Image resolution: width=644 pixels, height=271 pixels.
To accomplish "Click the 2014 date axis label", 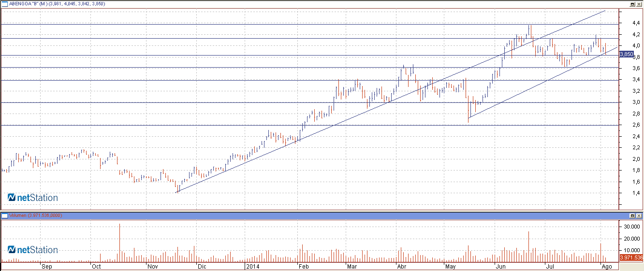I will [253, 266].
